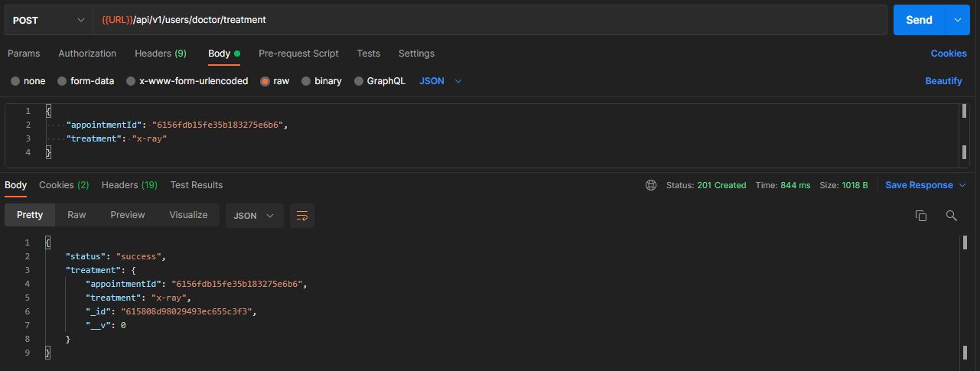
Task: Switch response view to Pretty
Action: 30,215
